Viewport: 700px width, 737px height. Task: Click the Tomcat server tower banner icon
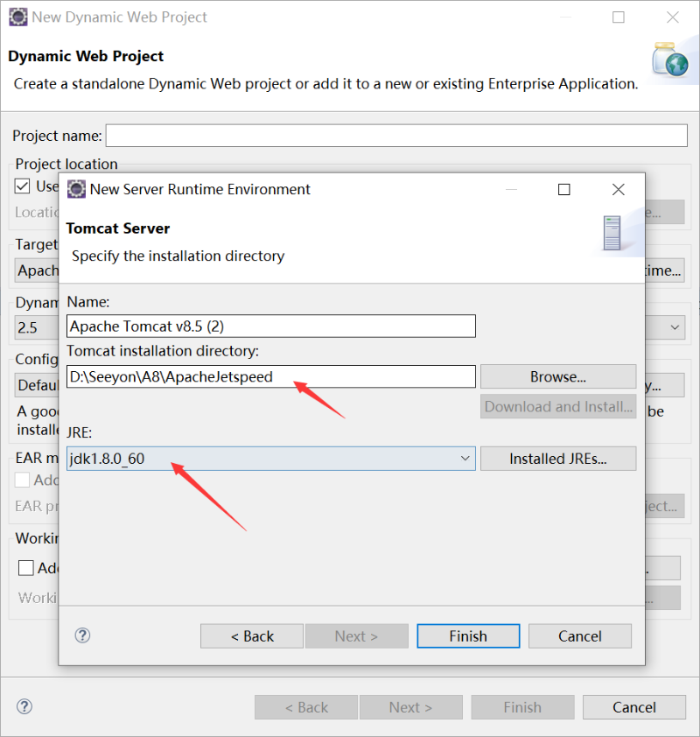point(611,233)
